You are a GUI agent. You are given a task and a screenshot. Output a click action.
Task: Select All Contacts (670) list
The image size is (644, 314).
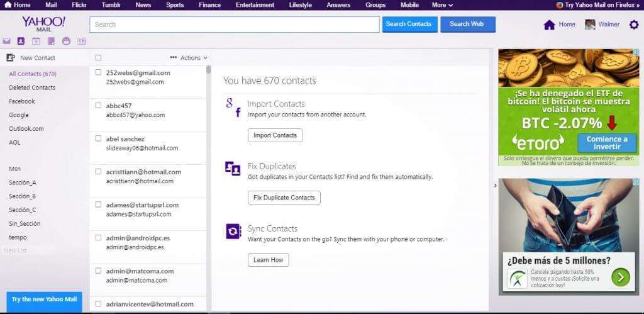coord(33,74)
